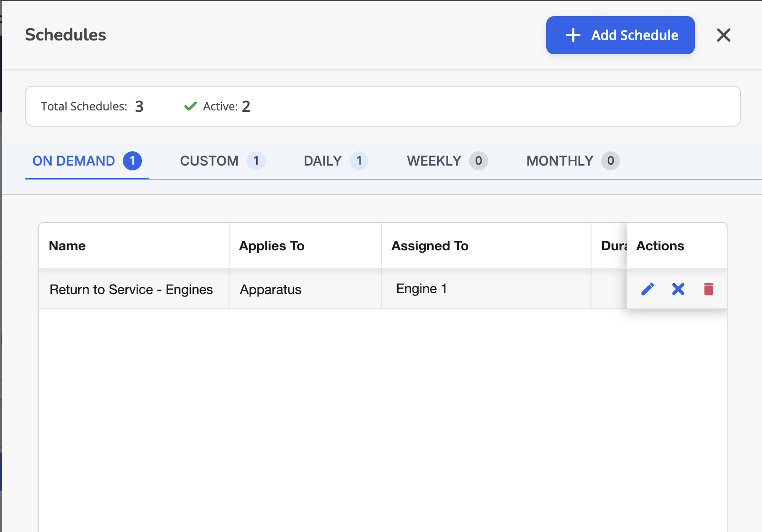Delete the Engines schedule with trash icon
The image size is (762, 532).
click(x=709, y=289)
